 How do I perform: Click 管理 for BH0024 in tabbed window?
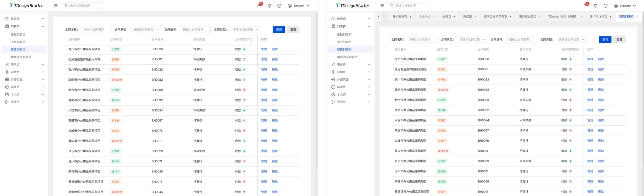click(590, 120)
